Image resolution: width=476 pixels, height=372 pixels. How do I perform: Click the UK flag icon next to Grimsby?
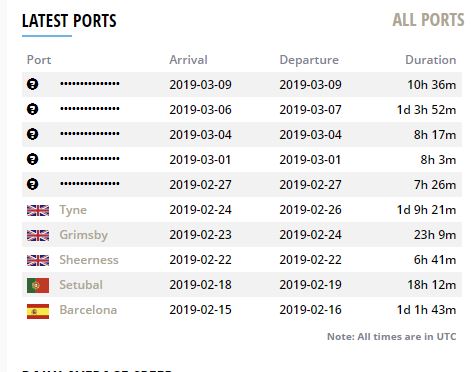click(x=38, y=235)
